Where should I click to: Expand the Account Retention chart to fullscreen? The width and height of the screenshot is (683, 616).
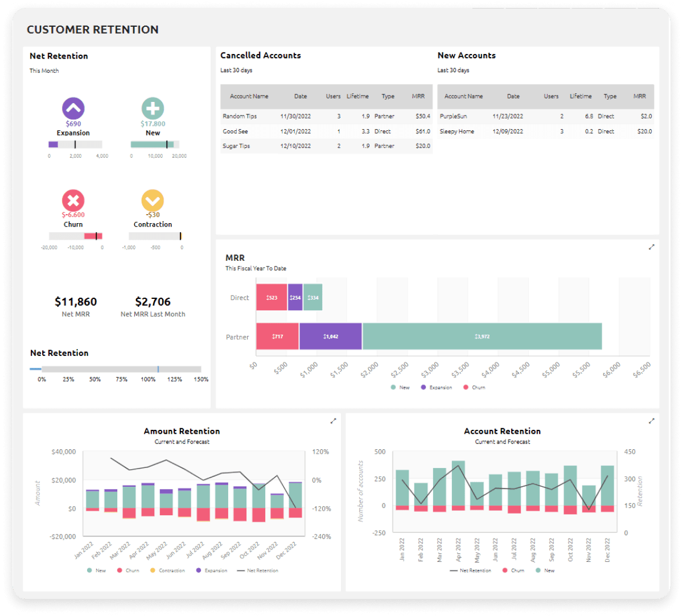click(x=652, y=421)
